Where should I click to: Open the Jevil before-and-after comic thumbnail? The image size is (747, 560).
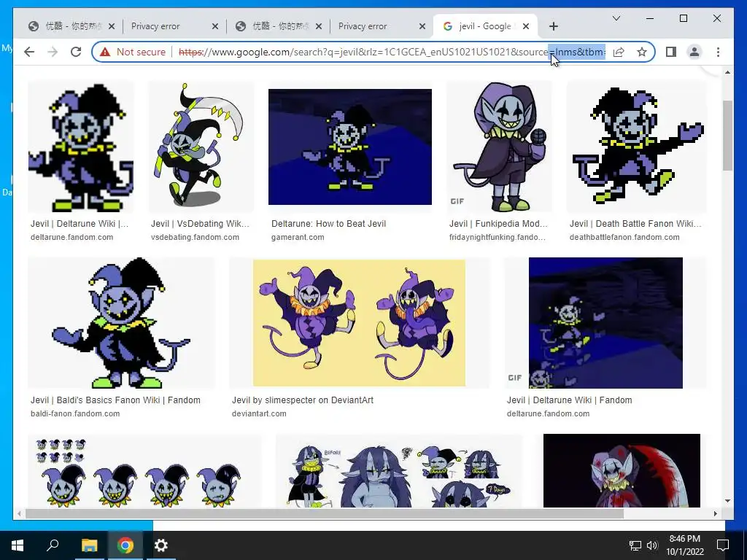click(x=399, y=470)
